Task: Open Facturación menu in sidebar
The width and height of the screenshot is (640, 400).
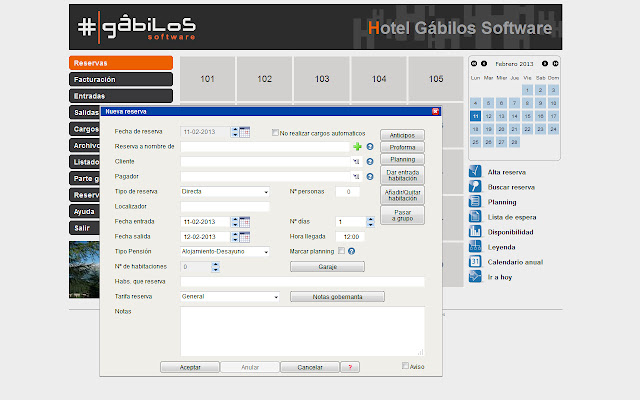Action: (x=121, y=79)
